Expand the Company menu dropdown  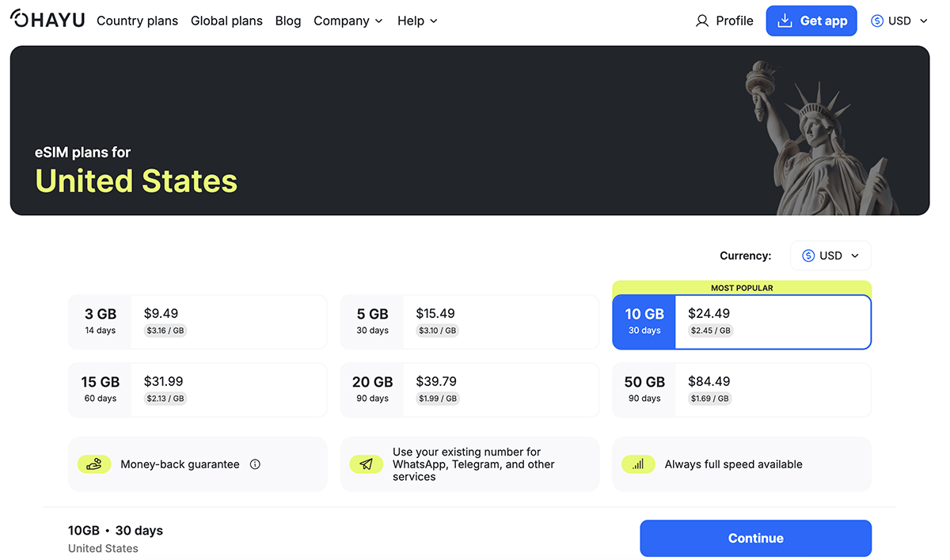pyautogui.click(x=348, y=21)
